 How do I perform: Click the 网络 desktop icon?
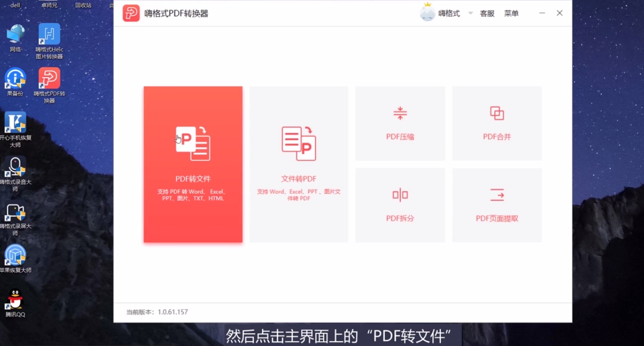pyautogui.click(x=16, y=38)
